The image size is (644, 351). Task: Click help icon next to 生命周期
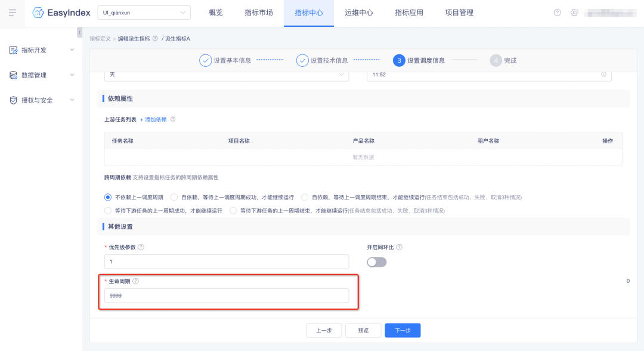[x=135, y=281]
